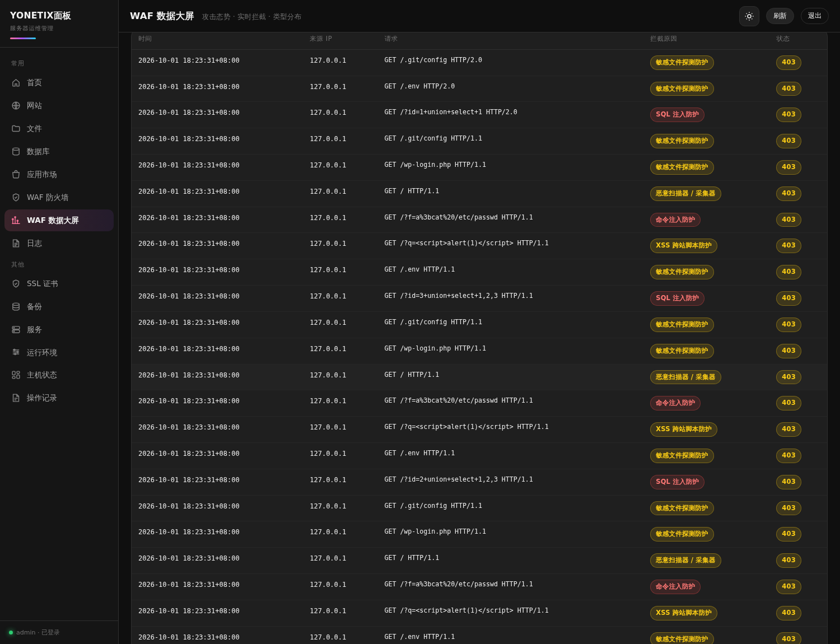Toggle the light/dark theme sun button

click(x=749, y=16)
